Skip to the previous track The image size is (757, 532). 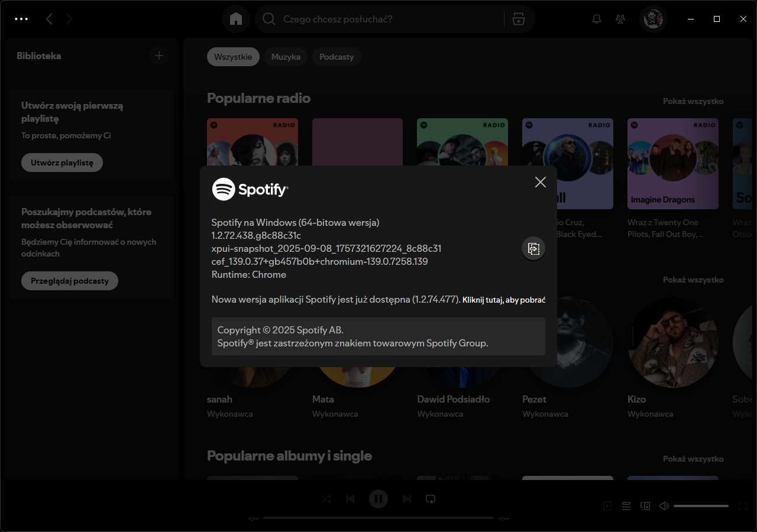pos(350,499)
